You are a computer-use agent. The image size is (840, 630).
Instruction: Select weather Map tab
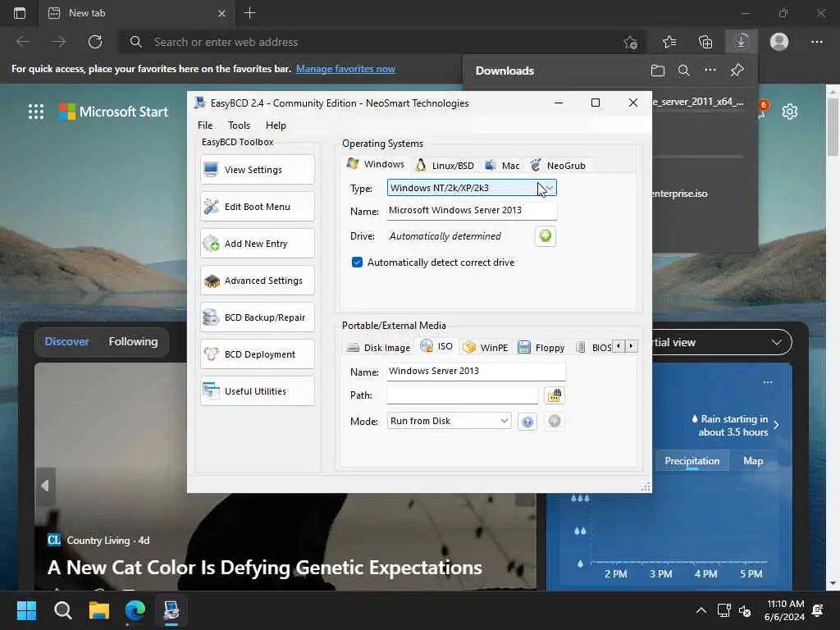coord(753,461)
